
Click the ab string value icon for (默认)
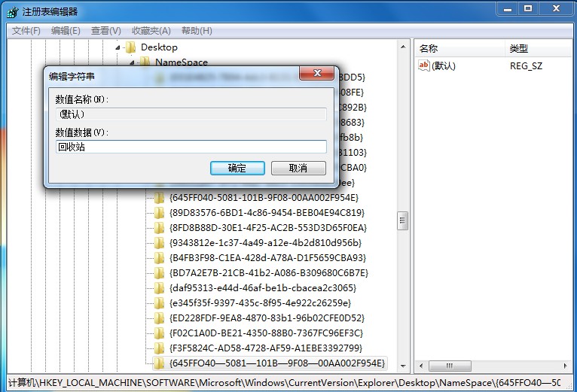point(424,65)
